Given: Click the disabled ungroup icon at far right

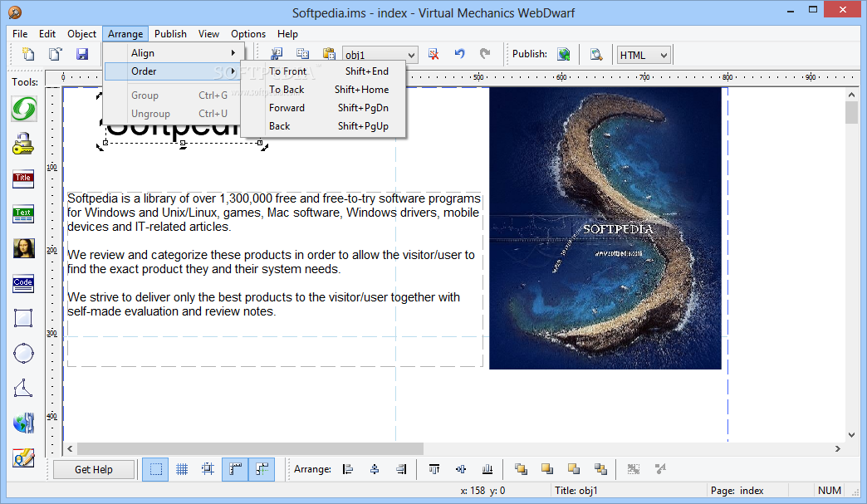Looking at the screenshot, I should pos(660,469).
